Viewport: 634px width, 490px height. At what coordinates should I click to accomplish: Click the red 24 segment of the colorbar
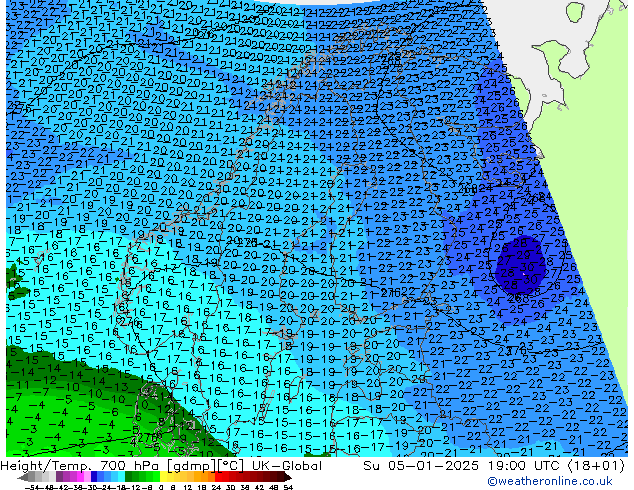click(x=218, y=477)
